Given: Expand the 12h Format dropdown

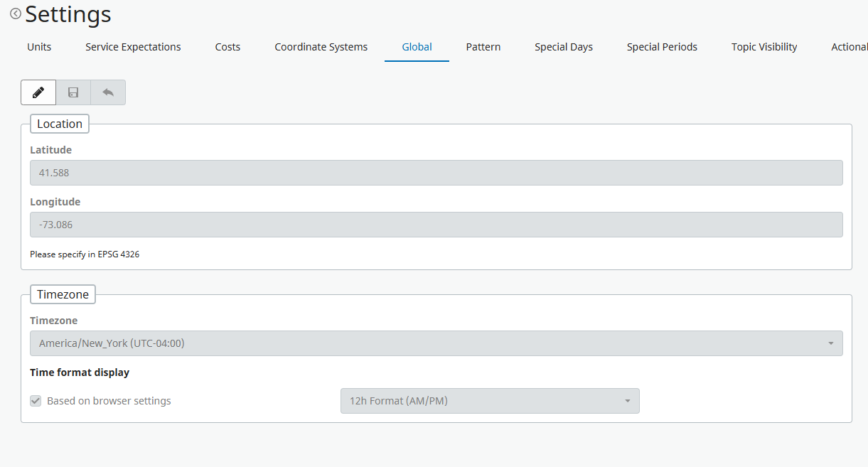Looking at the screenshot, I should (489, 401).
